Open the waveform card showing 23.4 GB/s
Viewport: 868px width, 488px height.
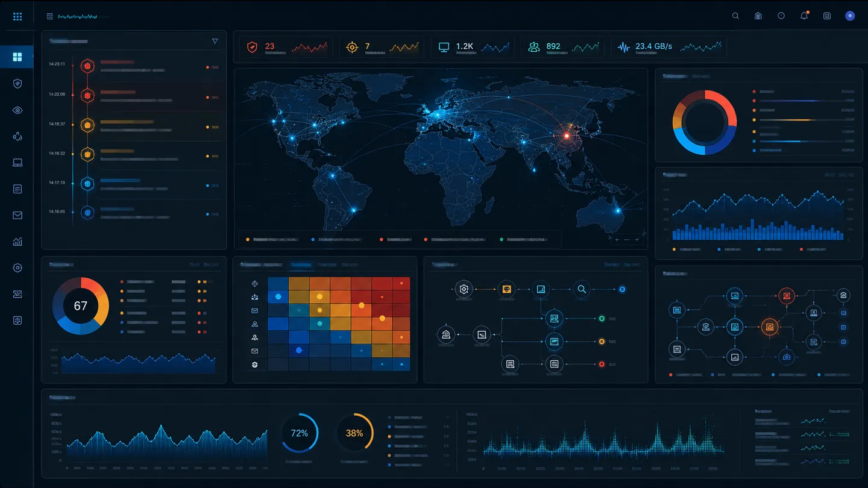pos(668,47)
